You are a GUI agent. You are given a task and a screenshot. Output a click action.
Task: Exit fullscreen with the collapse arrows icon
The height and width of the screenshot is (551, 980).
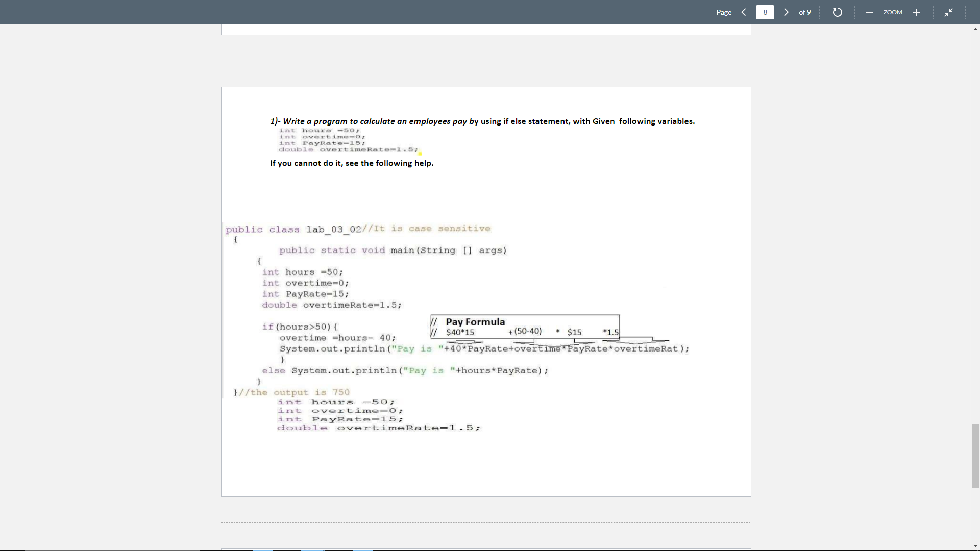(x=948, y=12)
